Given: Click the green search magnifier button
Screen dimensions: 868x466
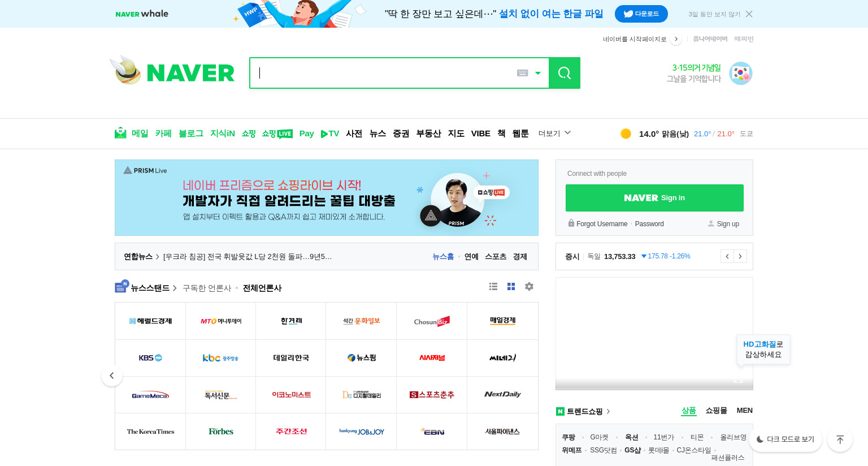Looking at the screenshot, I should (565, 73).
